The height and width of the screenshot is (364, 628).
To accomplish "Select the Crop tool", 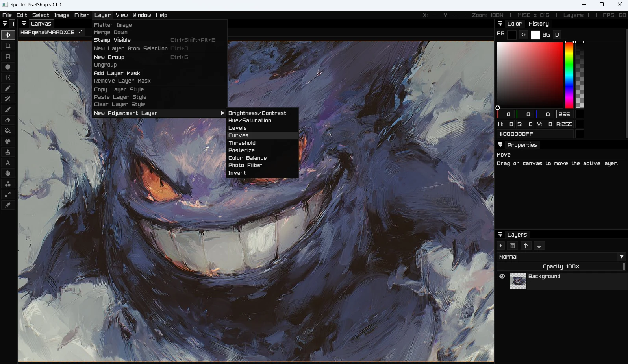I will (x=7, y=46).
